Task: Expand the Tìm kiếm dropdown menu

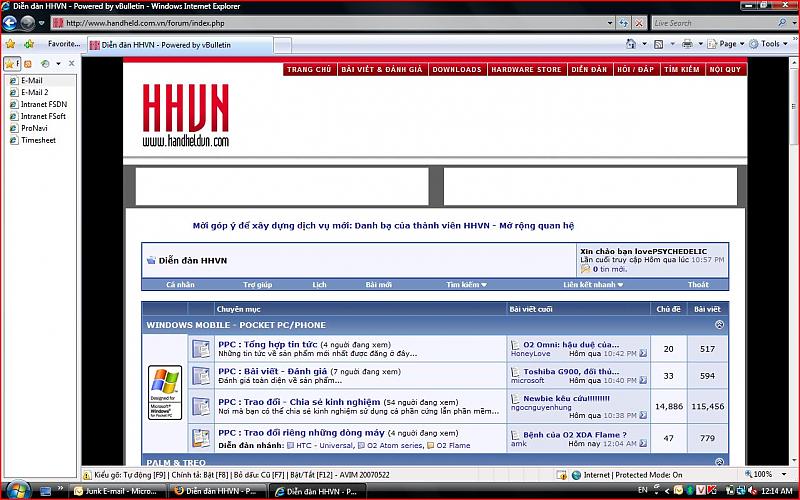Action: (466, 285)
